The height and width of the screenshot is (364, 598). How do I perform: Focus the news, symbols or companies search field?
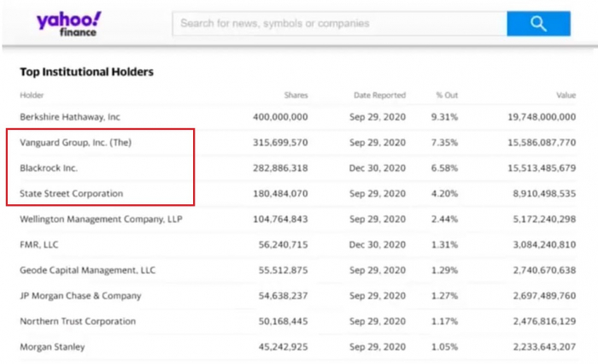point(339,24)
